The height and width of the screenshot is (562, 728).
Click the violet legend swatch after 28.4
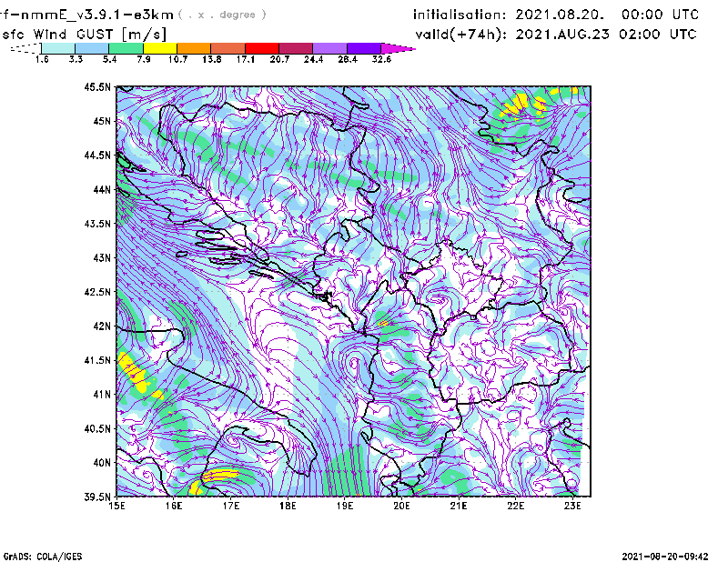click(x=363, y=48)
